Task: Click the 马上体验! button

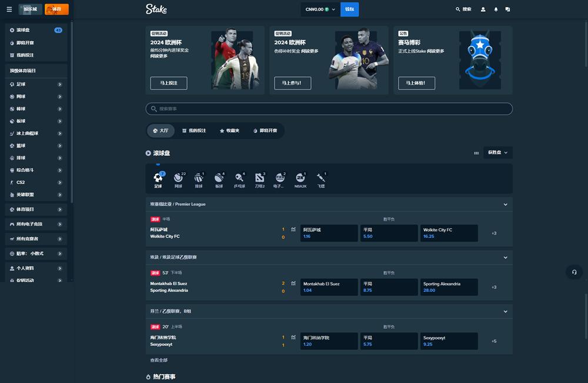Action: (416, 83)
